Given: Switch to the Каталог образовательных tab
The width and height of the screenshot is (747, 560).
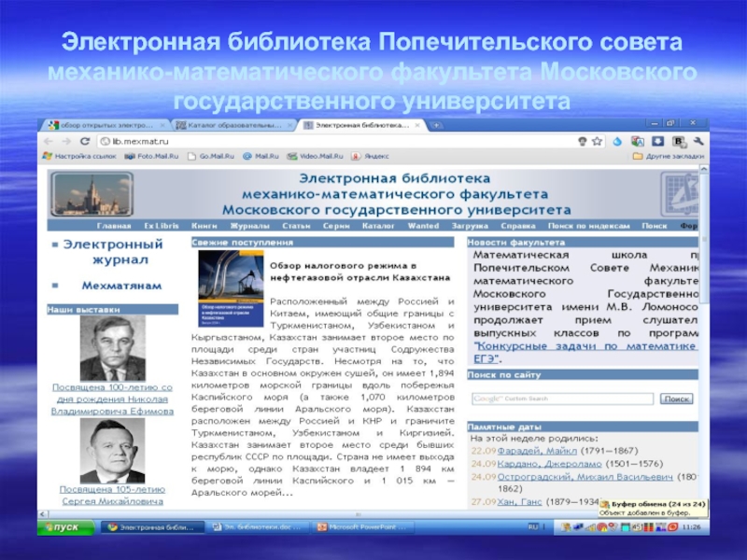Looking at the screenshot, I should [232, 125].
